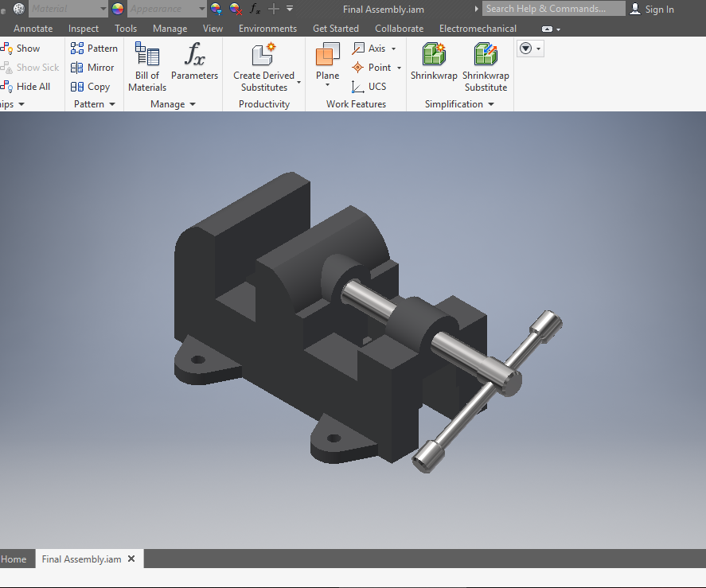Switch to the Environments ribbon tab
The image size is (706, 588).
pyautogui.click(x=267, y=28)
